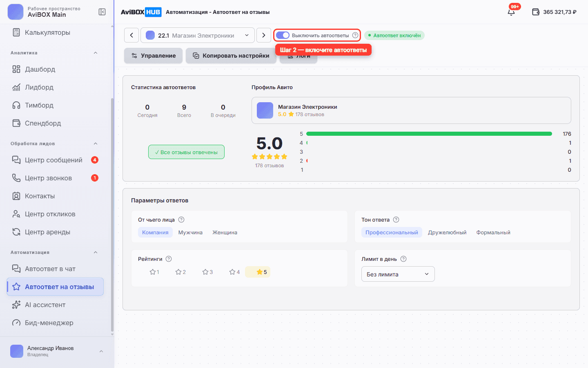Open the Без лимита daily limit dropdown
The width and height of the screenshot is (588, 368).
(398, 274)
